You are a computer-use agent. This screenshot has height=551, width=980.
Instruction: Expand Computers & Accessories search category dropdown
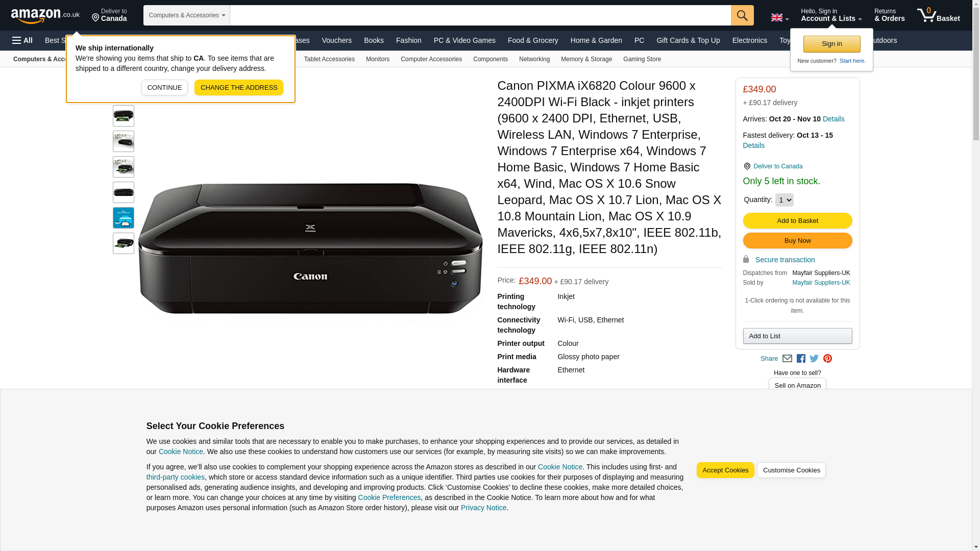pyautogui.click(x=187, y=15)
